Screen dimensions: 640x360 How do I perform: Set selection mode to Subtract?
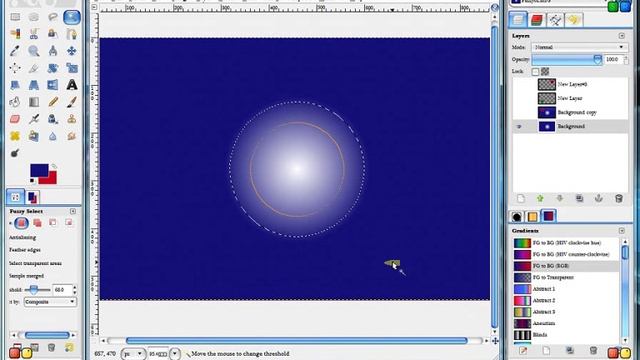click(53, 223)
